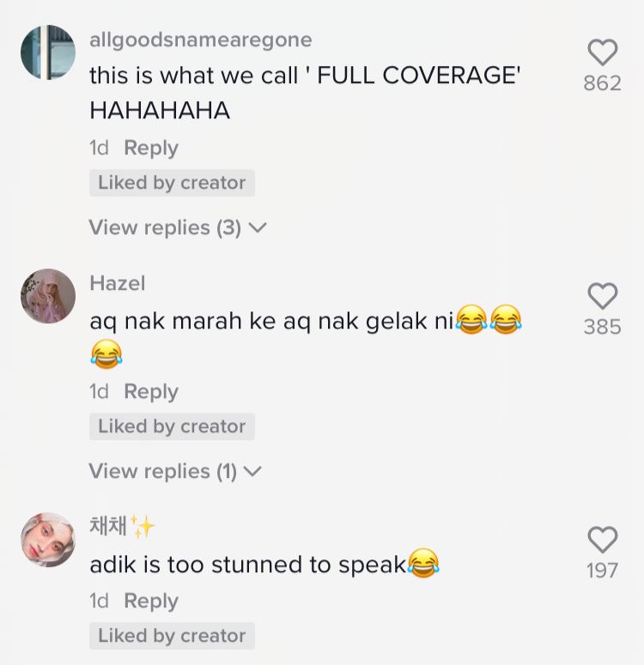The height and width of the screenshot is (665, 644).
Task: Click the chevron next to View replies (1)
Action: [253, 472]
